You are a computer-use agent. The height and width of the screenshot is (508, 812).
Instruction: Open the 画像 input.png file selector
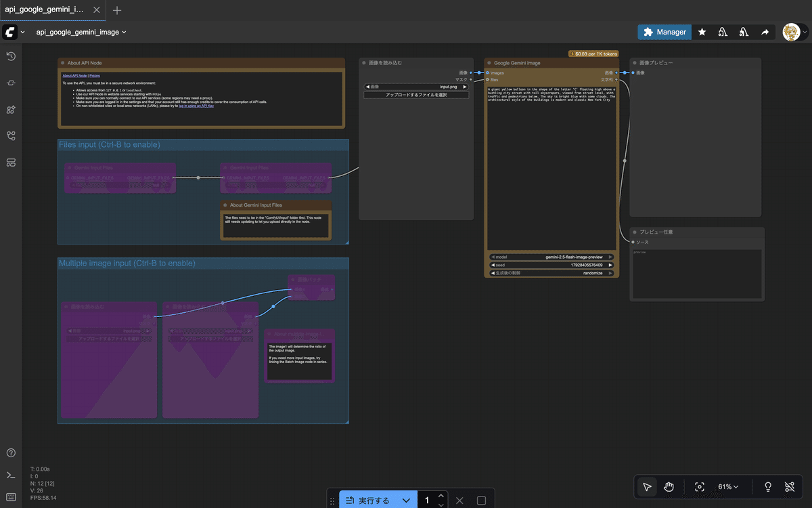click(415, 87)
